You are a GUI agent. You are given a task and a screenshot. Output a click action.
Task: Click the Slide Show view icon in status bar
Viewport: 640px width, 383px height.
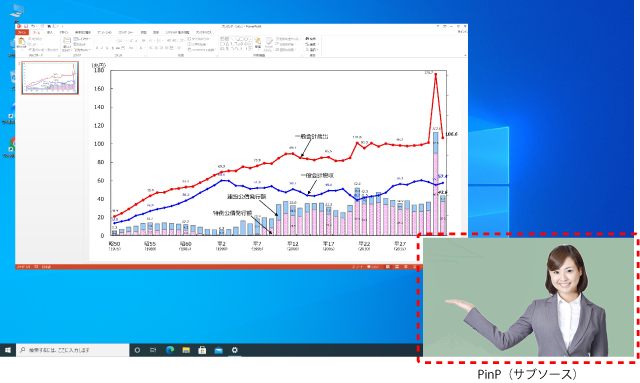click(415, 267)
